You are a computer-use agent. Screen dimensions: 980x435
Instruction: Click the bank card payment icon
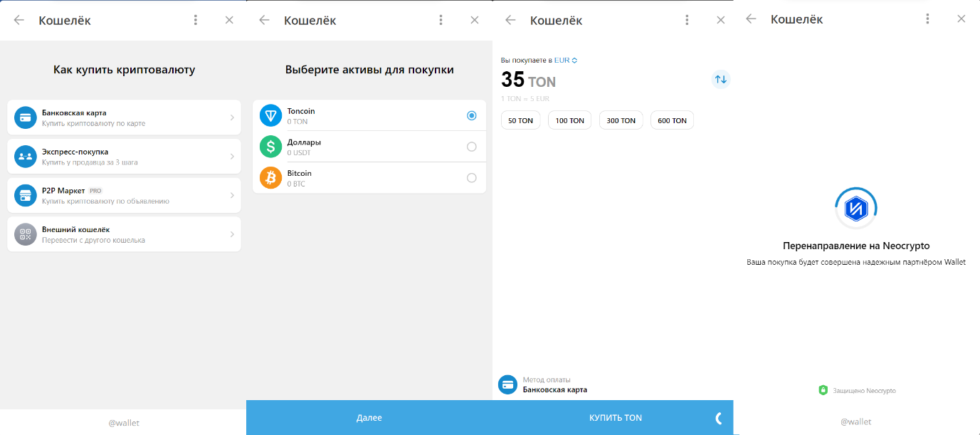[23, 117]
